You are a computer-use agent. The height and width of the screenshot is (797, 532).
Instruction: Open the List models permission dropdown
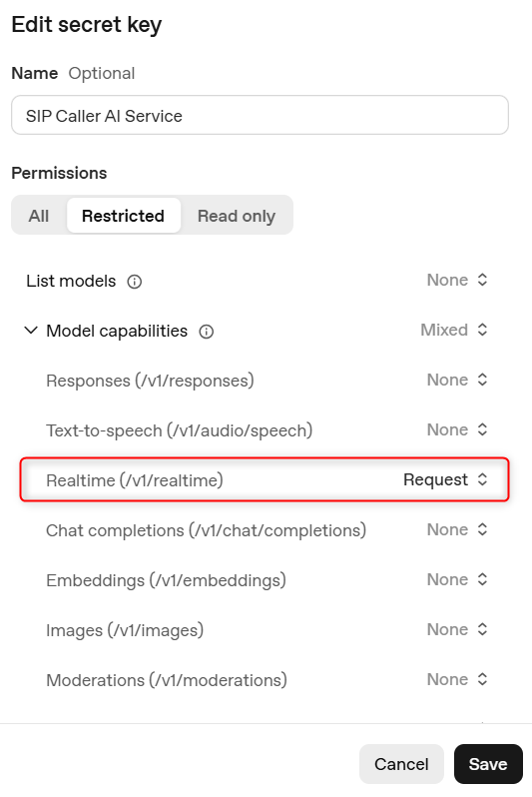(x=457, y=280)
